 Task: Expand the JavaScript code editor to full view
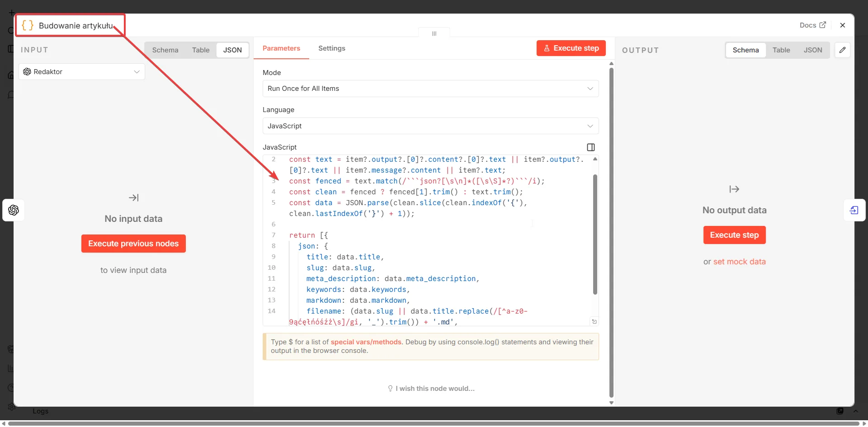591,147
